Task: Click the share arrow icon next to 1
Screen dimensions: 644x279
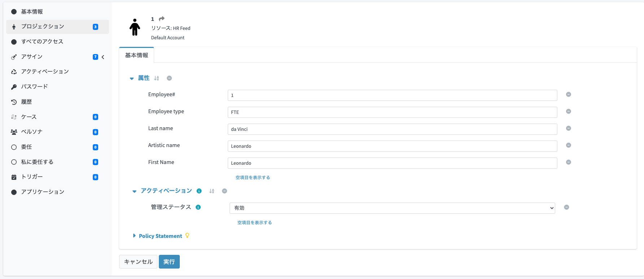Action: 162,19
